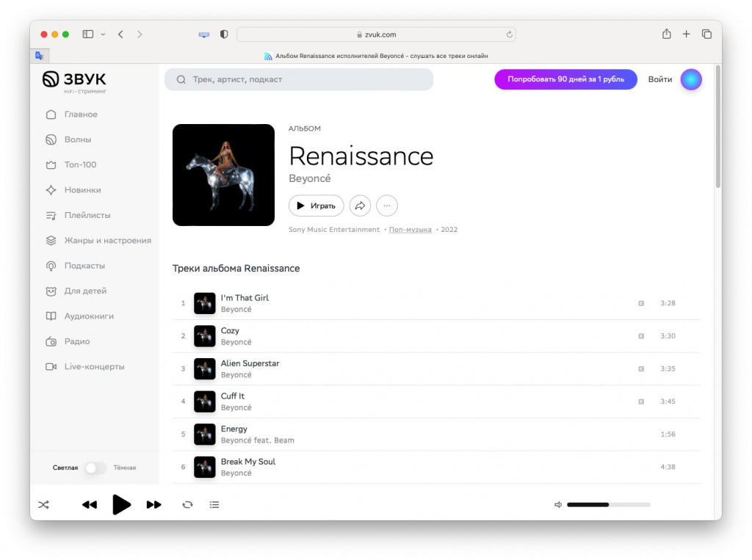Click the Играть play album button

(316, 206)
